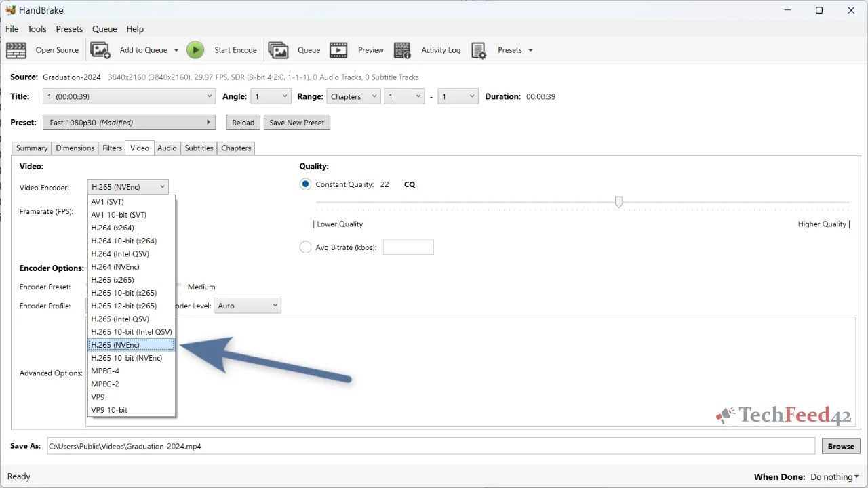Choose H.264 (NVEnc) encoder
Viewport: 868px width, 488px height.
pos(132,267)
